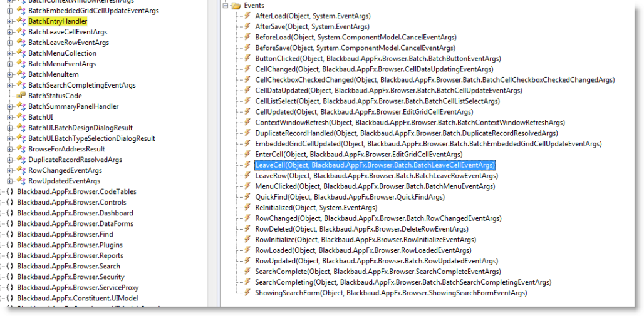Click namespace braces icon beside Blackbaud.AppFx.Browser.CodeTables
The image size is (644, 316).
(10, 191)
